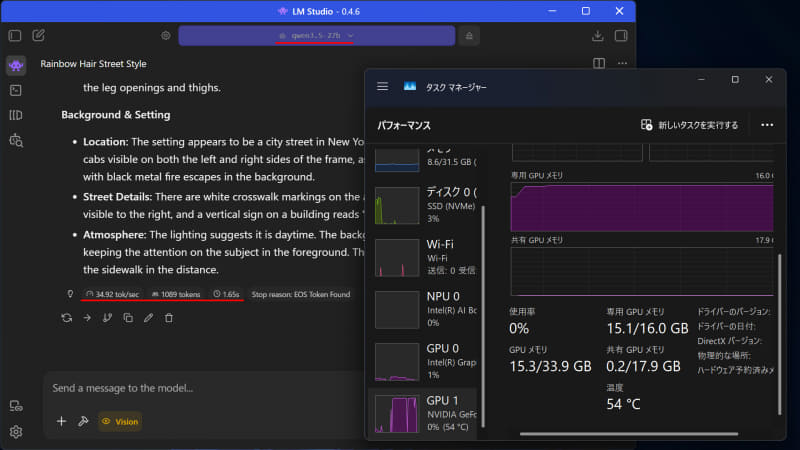The image size is (800, 450).
Task: Open the runtime status icon above settings
Action: (x=16, y=406)
